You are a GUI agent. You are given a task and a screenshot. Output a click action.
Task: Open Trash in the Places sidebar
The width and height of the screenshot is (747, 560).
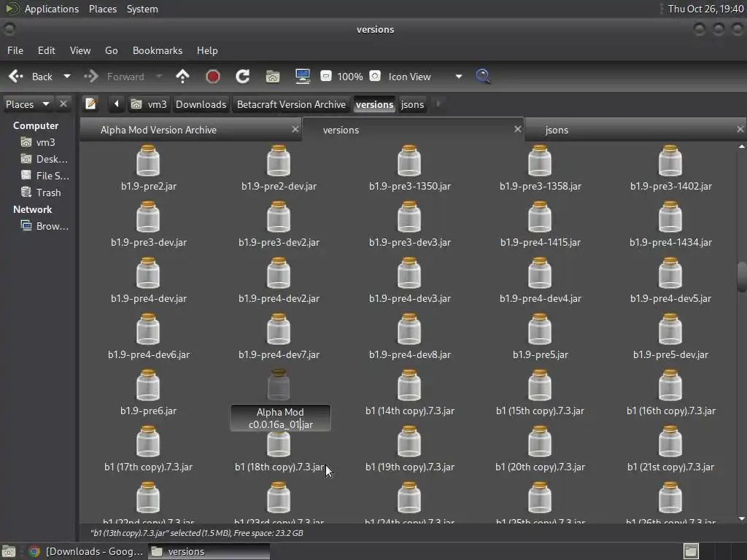click(x=41, y=192)
